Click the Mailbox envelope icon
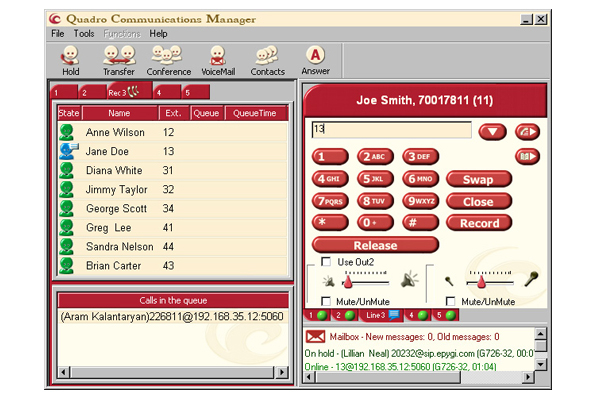 coord(315,336)
